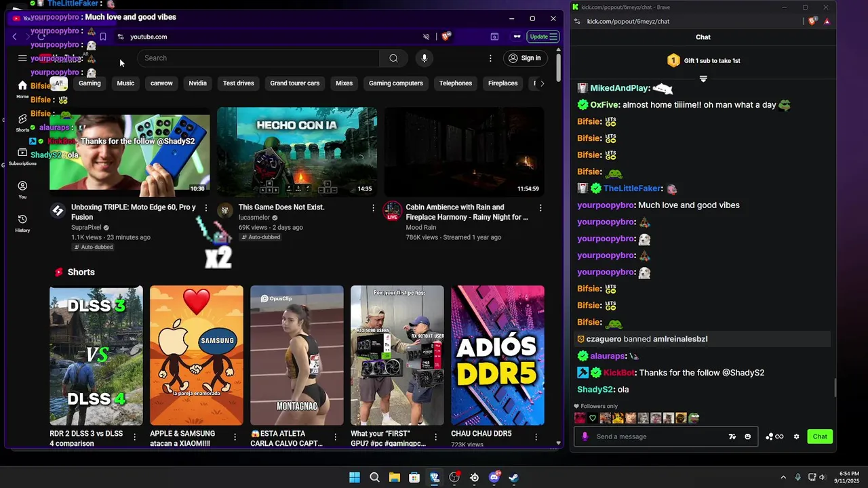Open the emote picker in Kick chat
The width and height of the screenshot is (868, 488).
(748, 436)
